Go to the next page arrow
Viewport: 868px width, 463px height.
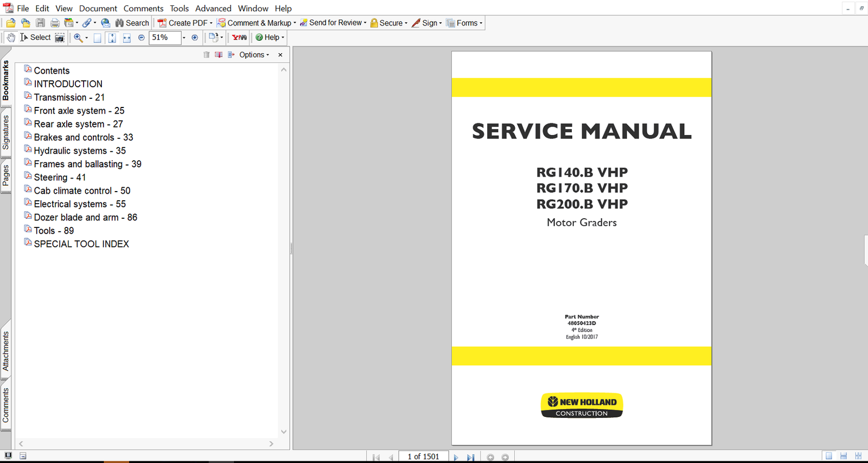(x=456, y=457)
